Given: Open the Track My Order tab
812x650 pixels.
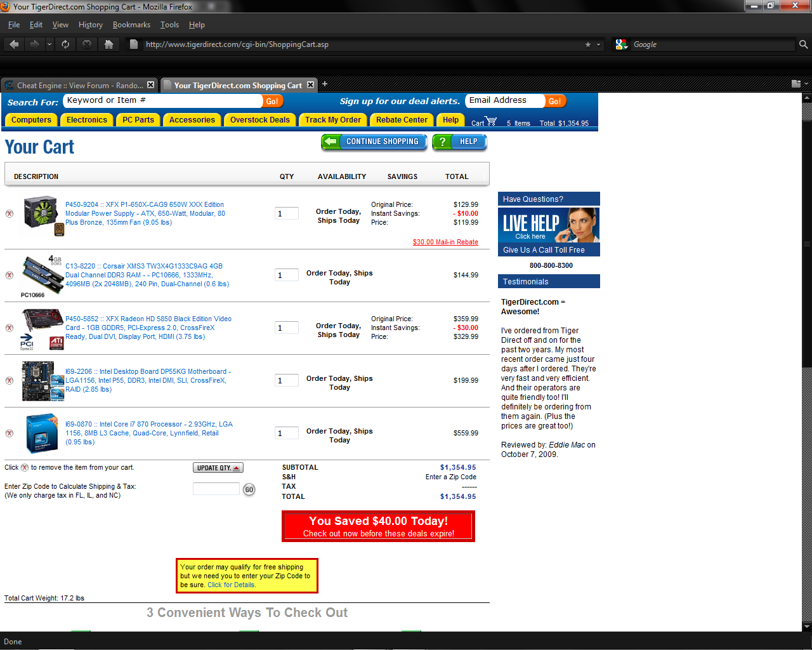Looking at the screenshot, I should [333, 120].
